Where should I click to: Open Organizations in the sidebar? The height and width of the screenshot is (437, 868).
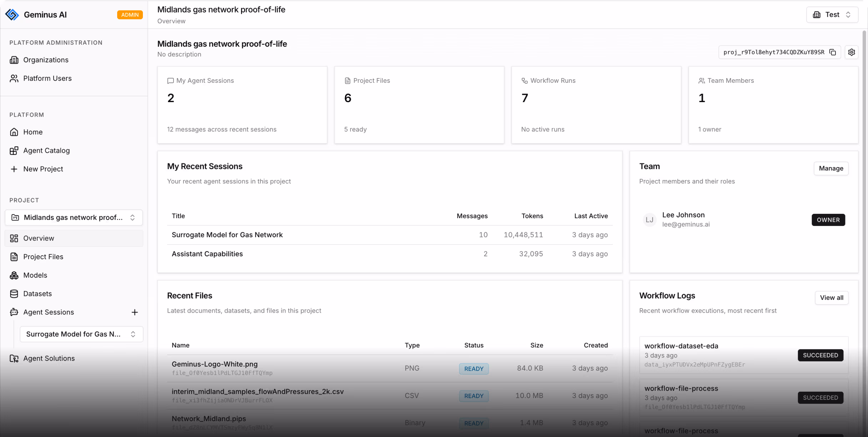tap(46, 60)
